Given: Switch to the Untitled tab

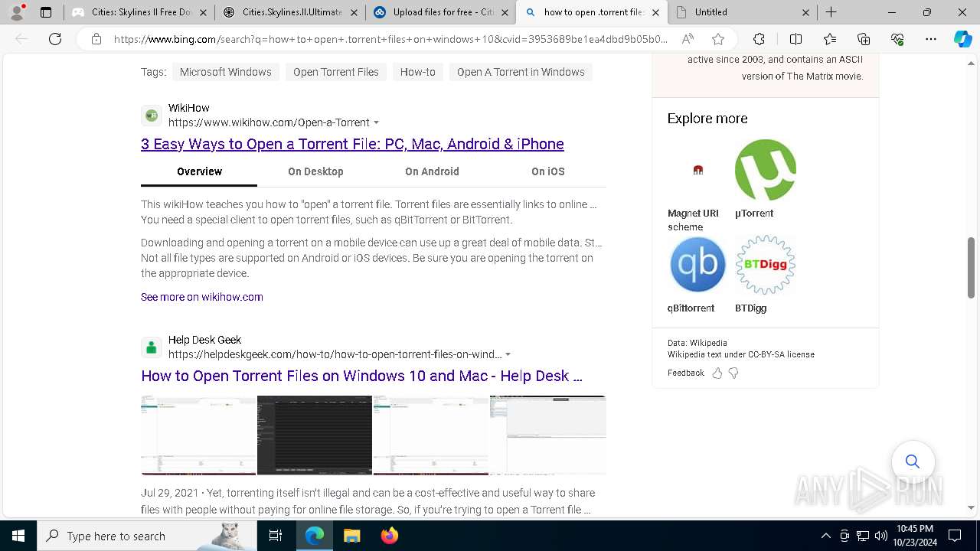Looking at the screenshot, I should pos(743,12).
